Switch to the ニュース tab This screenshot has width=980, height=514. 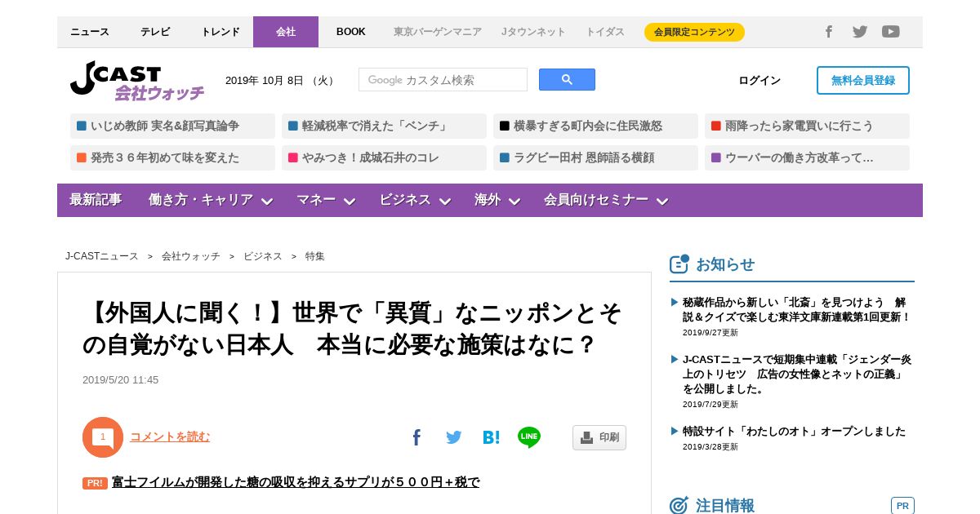click(90, 32)
